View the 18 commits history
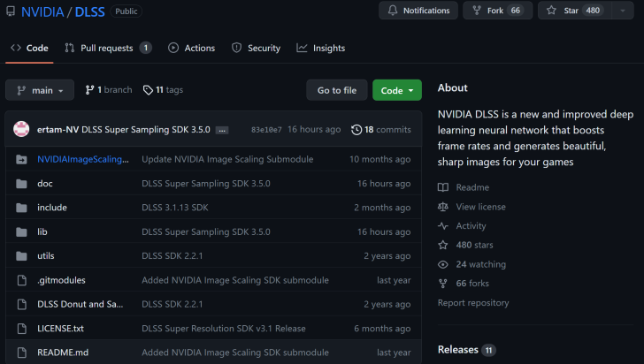This screenshot has height=364, width=644. point(380,130)
